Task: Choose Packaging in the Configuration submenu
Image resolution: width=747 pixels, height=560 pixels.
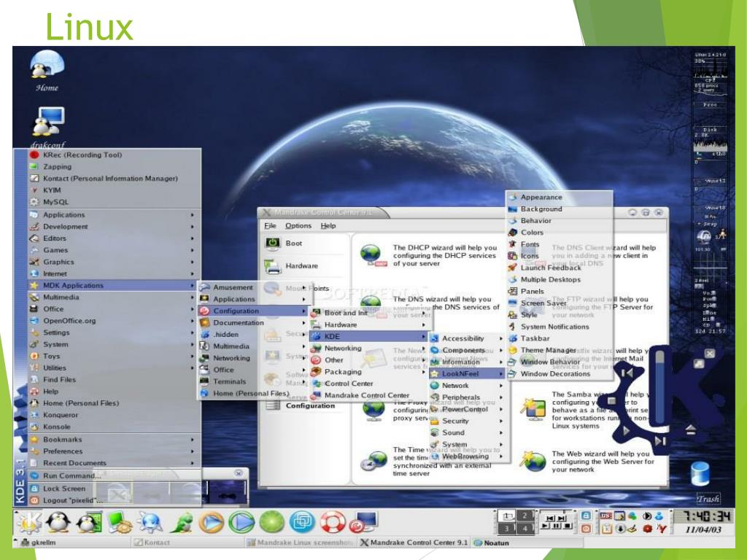Action: 370,371
